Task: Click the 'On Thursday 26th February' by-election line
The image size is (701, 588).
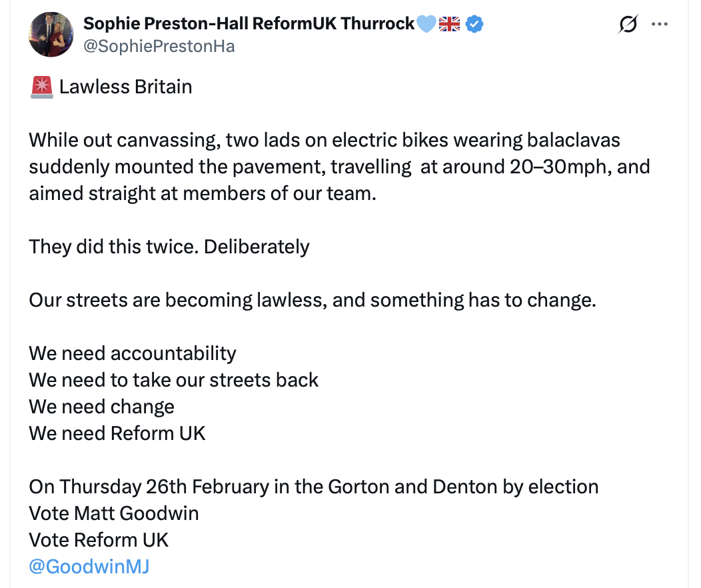Action: [x=313, y=487]
